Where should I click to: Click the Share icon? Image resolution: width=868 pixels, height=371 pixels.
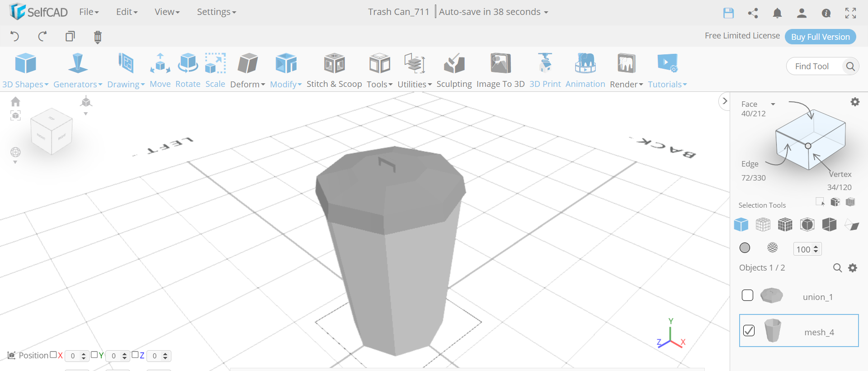[x=753, y=13]
